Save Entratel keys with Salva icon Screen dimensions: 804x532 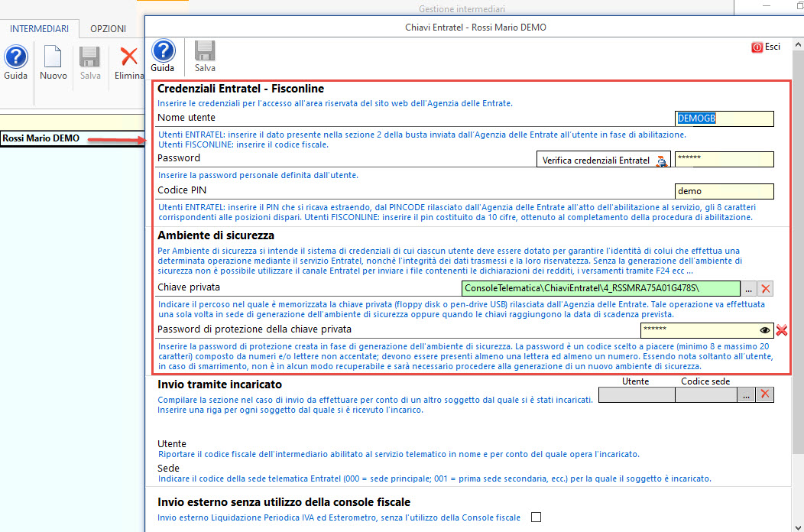pos(205,56)
